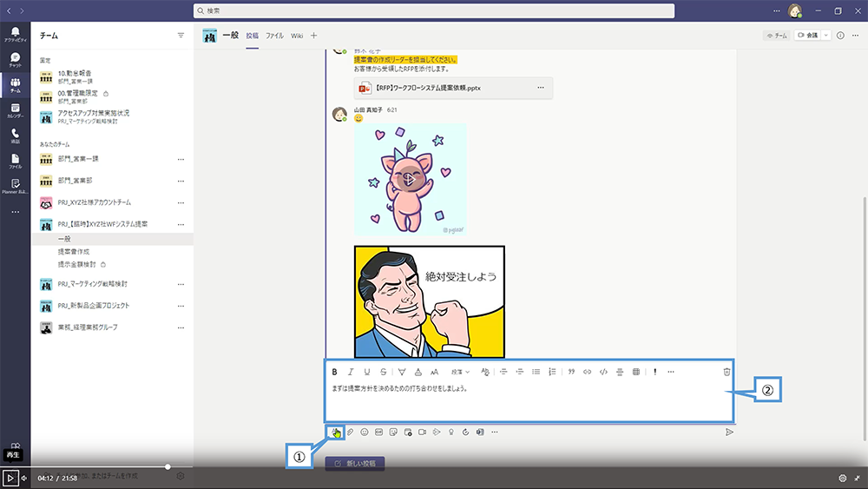Select the 提示金額検討 private channel

(77, 264)
